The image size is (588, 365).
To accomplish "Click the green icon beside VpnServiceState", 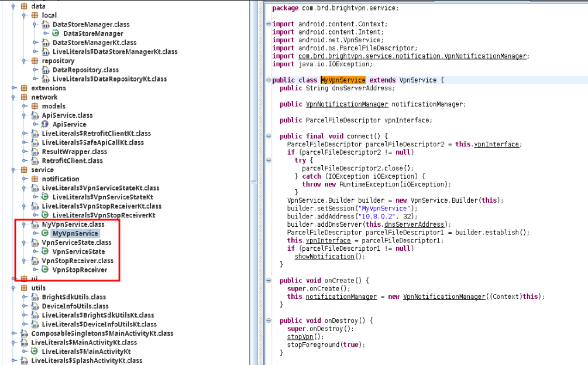I will tap(45, 251).
